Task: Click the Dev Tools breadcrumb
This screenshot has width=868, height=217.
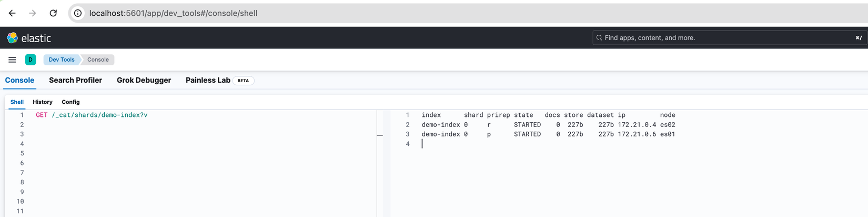Action: 62,60
